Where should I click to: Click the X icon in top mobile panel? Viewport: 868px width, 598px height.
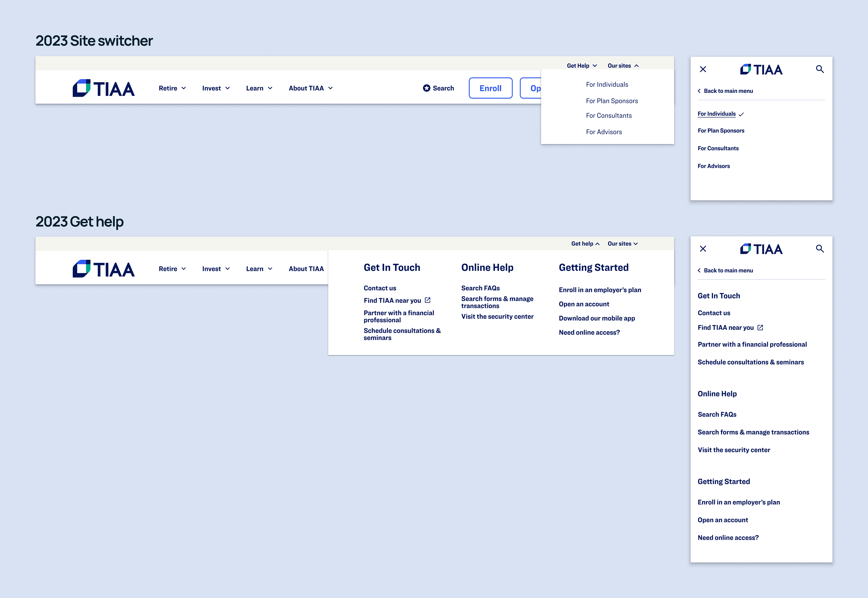tap(703, 69)
